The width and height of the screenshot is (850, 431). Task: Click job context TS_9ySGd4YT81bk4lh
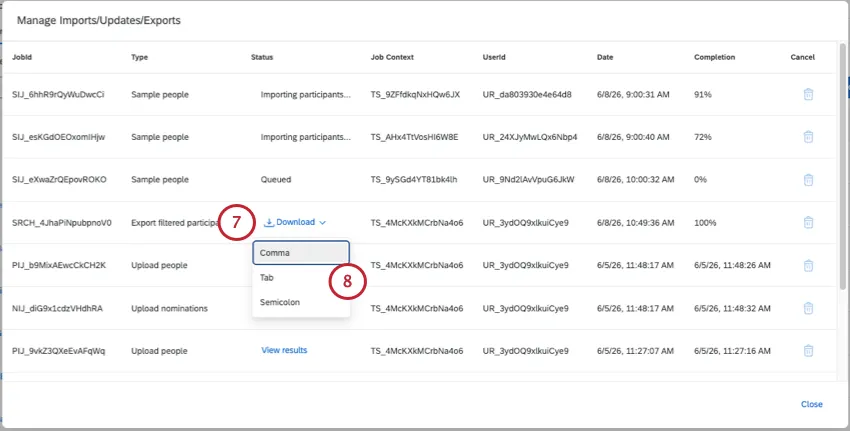click(x=414, y=179)
